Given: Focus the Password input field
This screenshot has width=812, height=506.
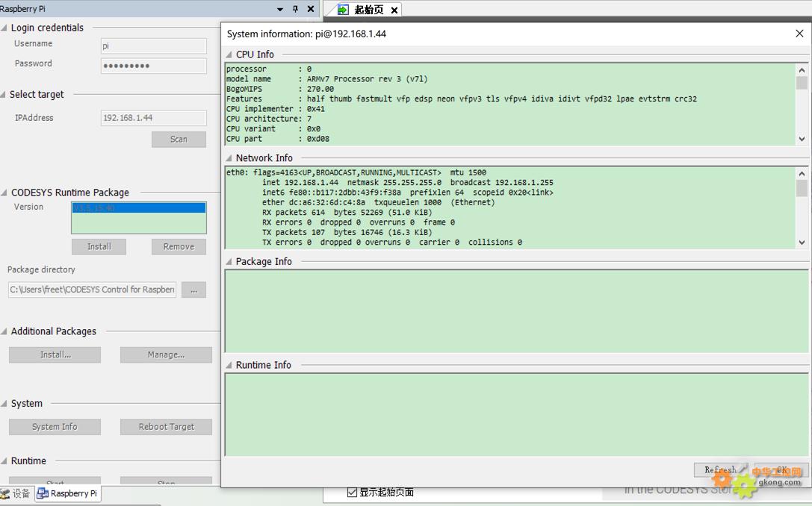Looking at the screenshot, I should [x=154, y=66].
